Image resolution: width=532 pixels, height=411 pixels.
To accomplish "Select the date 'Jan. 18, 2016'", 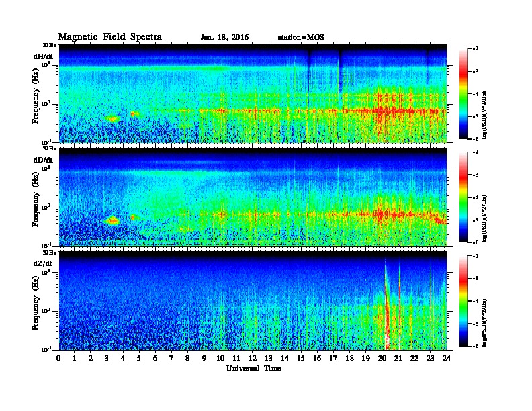I will coord(224,38).
